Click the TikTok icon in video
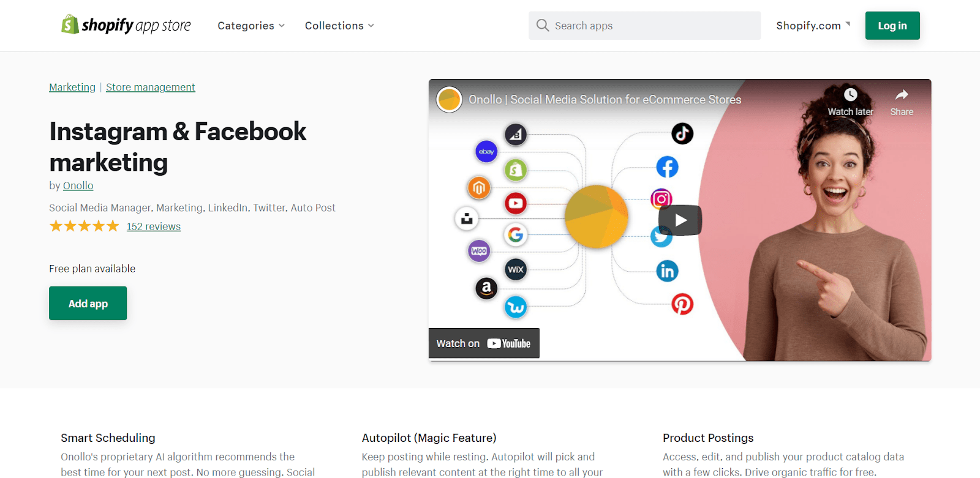This screenshot has height=478, width=980. [682, 133]
